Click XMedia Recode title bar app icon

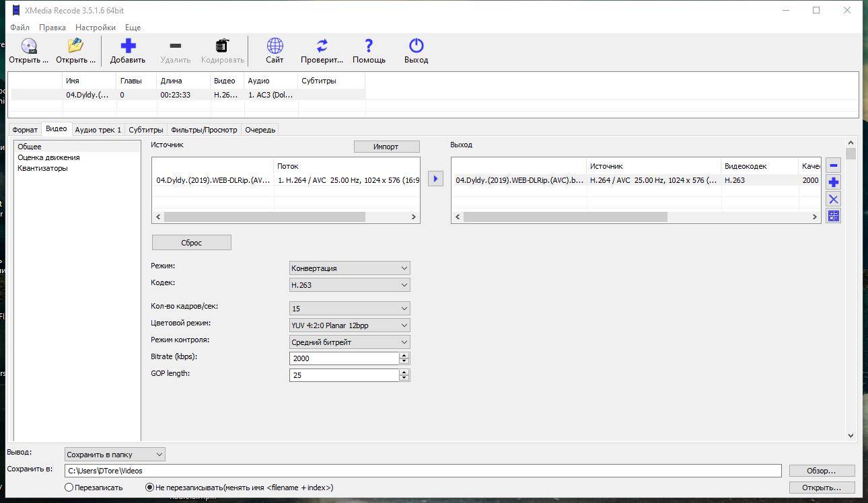(x=16, y=10)
